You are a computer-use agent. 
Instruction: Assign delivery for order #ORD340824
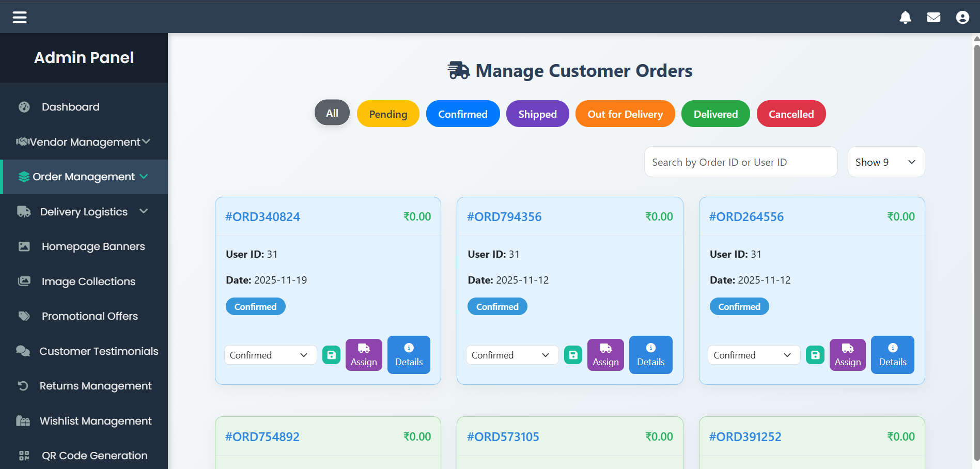[x=364, y=355]
